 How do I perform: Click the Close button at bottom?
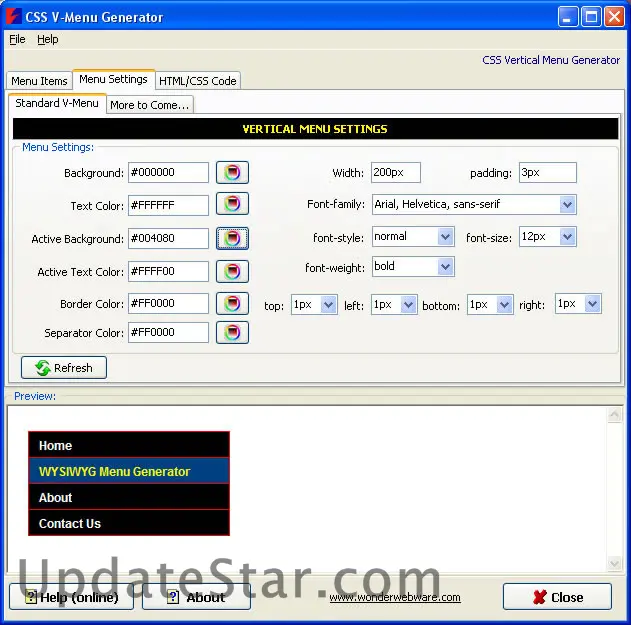[x=557, y=597]
